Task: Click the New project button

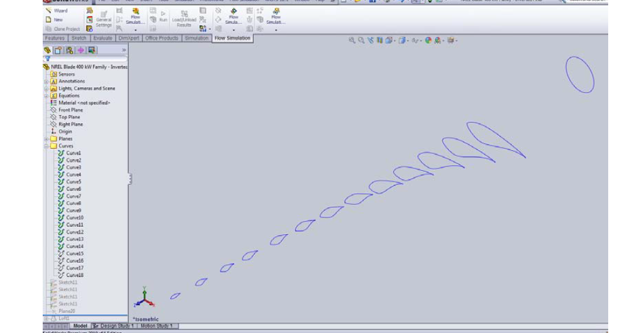Action: click(54, 19)
